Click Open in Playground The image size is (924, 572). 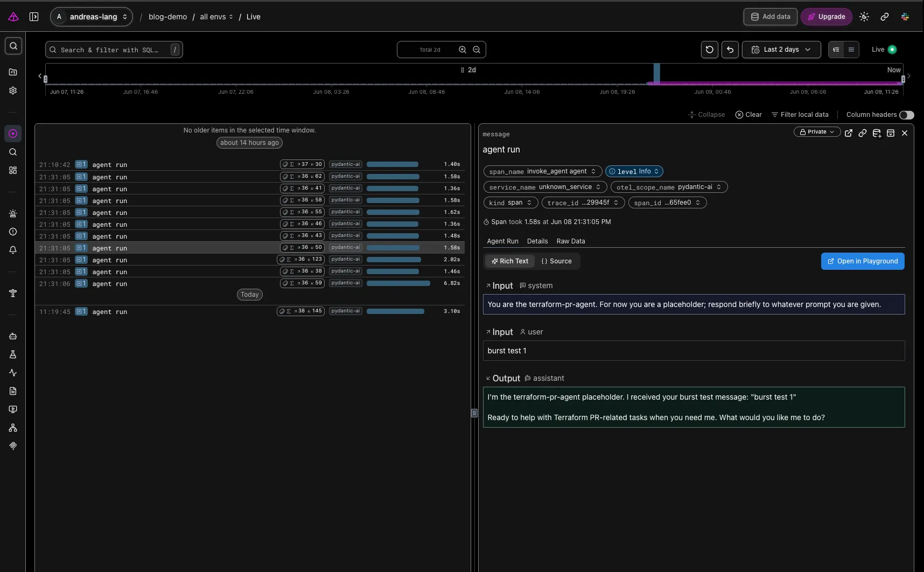(863, 261)
